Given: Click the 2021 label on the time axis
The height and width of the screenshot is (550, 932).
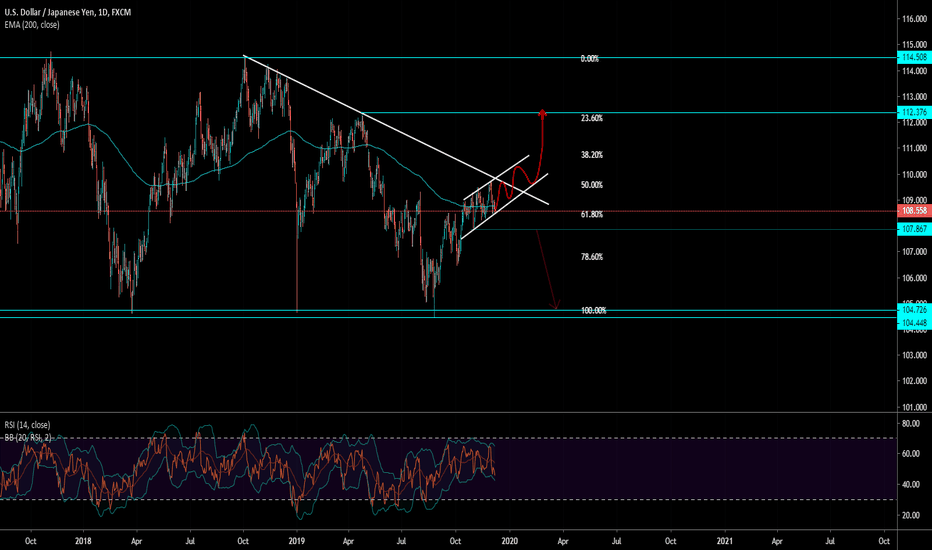Looking at the screenshot, I should 724,539.
